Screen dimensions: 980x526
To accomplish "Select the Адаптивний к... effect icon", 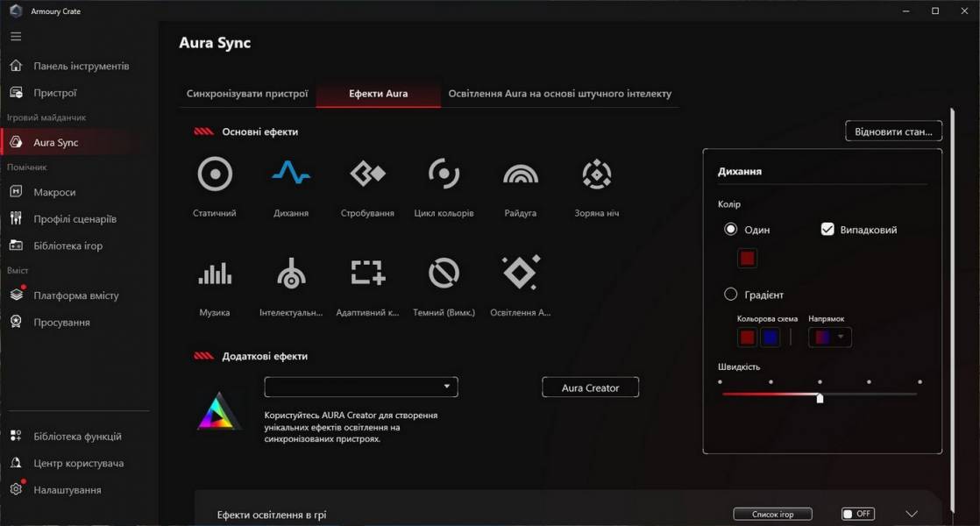I will click(x=367, y=273).
